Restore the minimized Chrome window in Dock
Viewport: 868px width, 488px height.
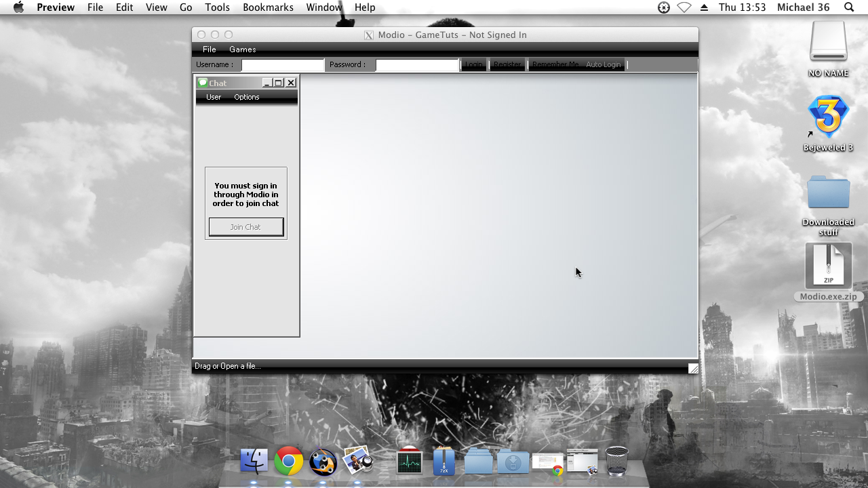(x=548, y=464)
